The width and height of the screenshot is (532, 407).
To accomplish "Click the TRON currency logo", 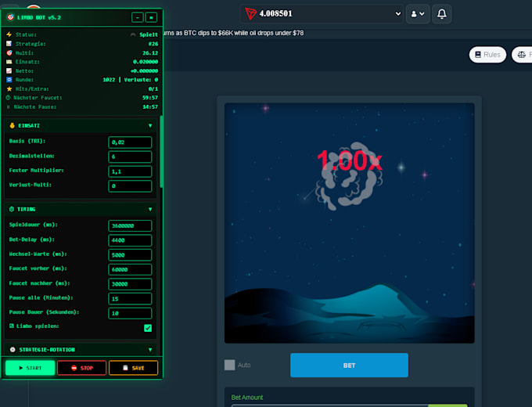I will [x=250, y=13].
